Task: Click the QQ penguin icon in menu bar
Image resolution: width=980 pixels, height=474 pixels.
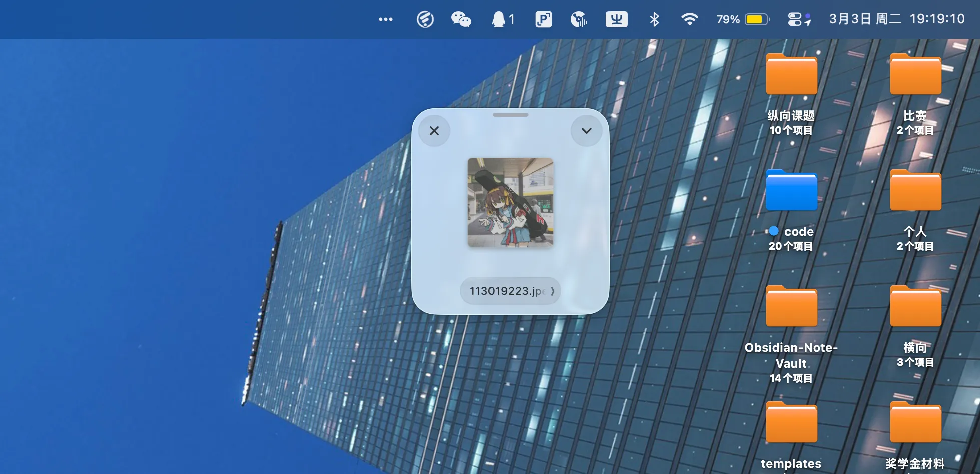Action: click(x=499, y=19)
